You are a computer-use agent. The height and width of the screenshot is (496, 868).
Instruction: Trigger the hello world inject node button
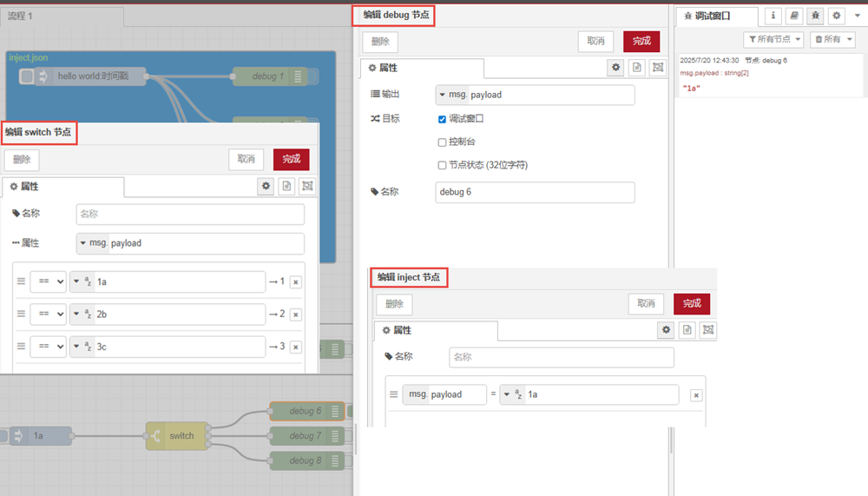pos(26,76)
